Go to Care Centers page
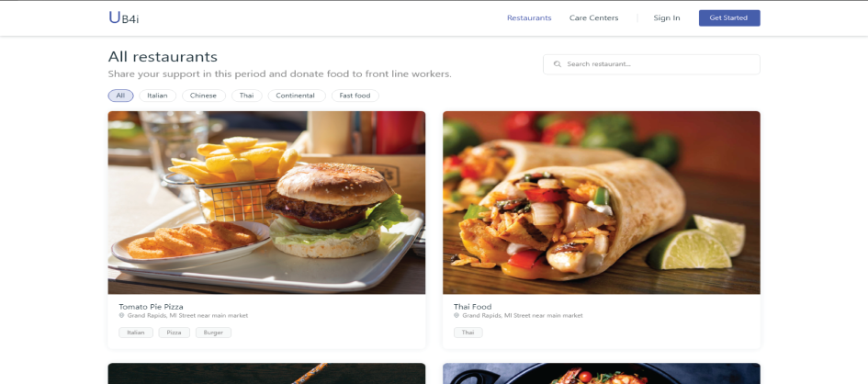The height and width of the screenshot is (384, 868). (593, 17)
